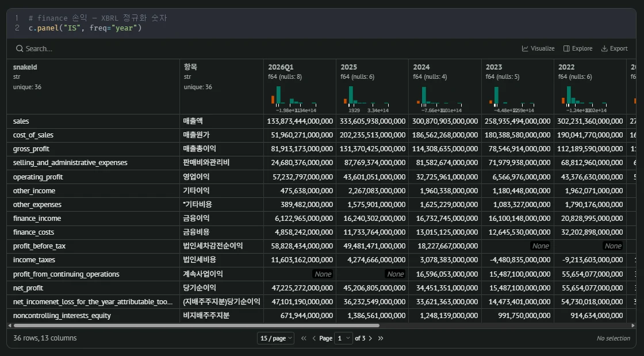Click the code comment on line 1
644x356 pixels.
[98, 18]
